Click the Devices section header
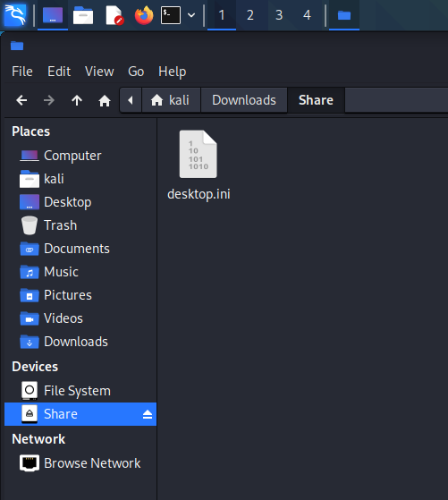The width and height of the screenshot is (448, 500). (35, 367)
